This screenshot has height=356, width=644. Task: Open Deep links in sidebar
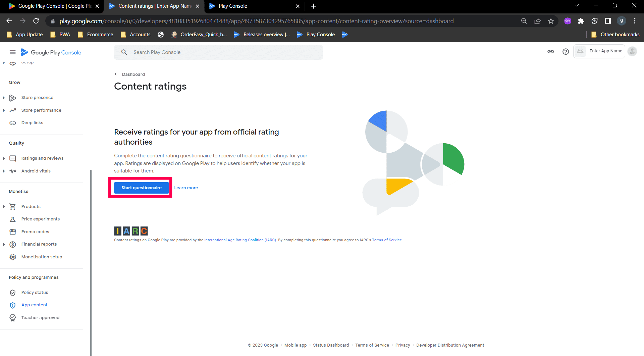coord(32,123)
